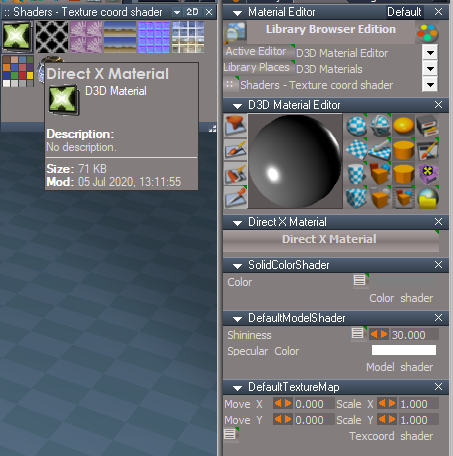Open the Library Places dropdown arrow
Viewport: 453px width, 456px height.
[x=430, y=69]
